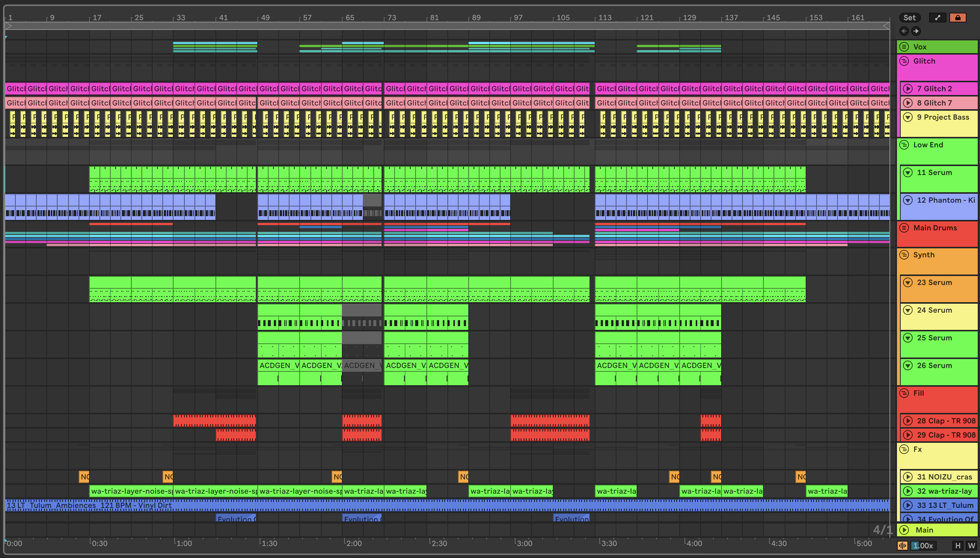The image size is (980, 558).
Task: Select the 12 Phantom - Ki track name
Action: (x=946, y=200)
